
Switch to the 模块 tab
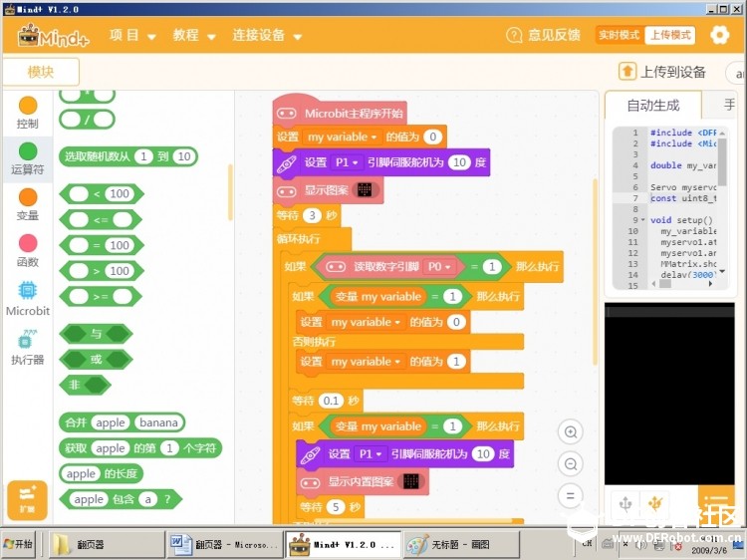pyautogui.click(x=41, y=72)
